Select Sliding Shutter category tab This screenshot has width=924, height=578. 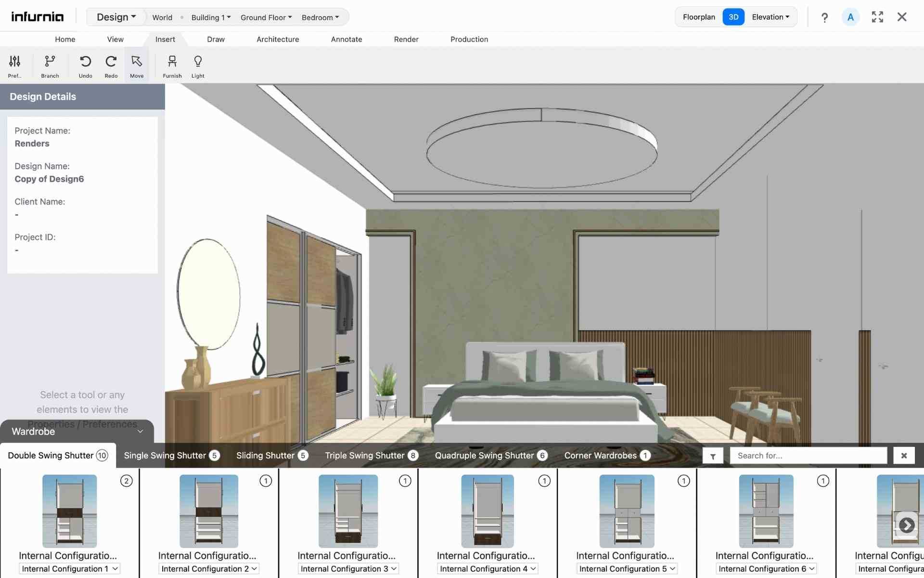click(x=272, y=456)
